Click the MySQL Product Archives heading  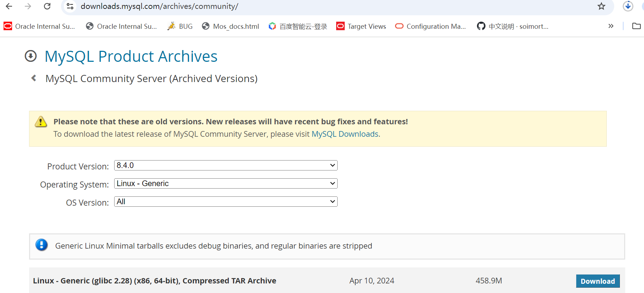pos(131,56)
